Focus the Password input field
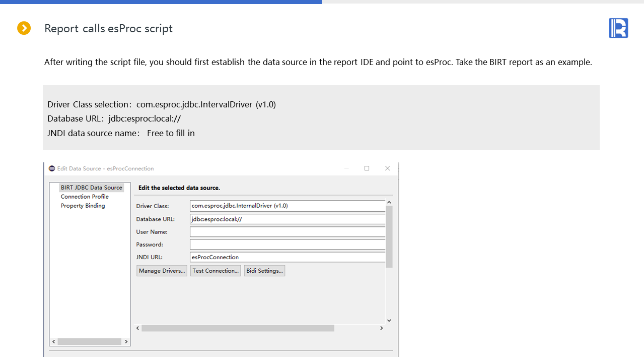Screen dimensions: 644x363 pos(287,245)
